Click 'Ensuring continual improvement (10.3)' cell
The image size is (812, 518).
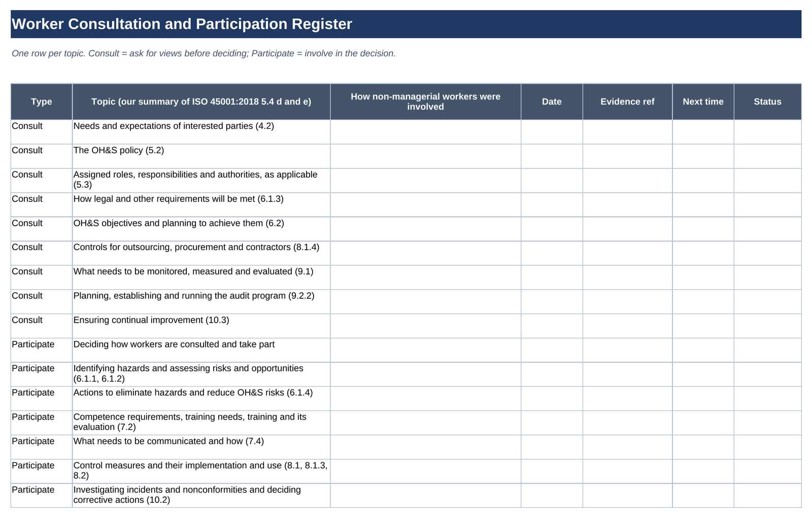pos(201,326)
